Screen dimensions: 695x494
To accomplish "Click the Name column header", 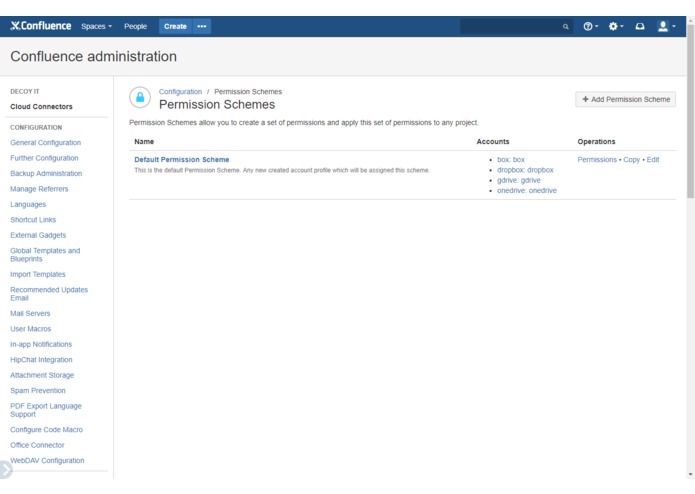I will coord(144,141).
